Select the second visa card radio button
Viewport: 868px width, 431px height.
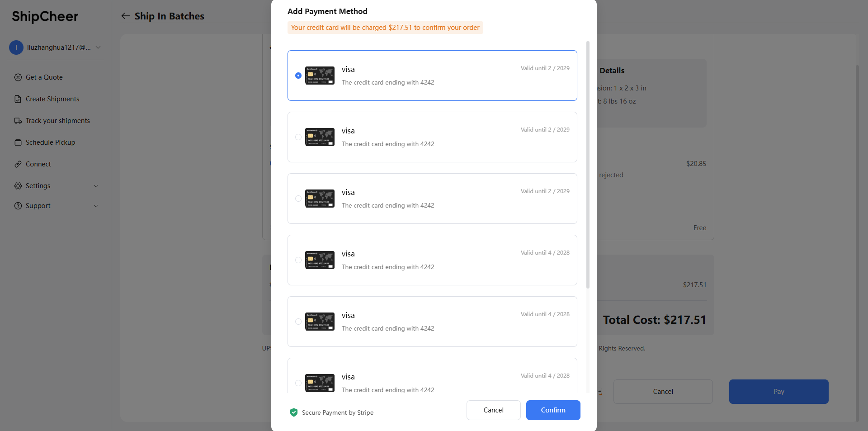pyautogui.click(x=298, y=137)
